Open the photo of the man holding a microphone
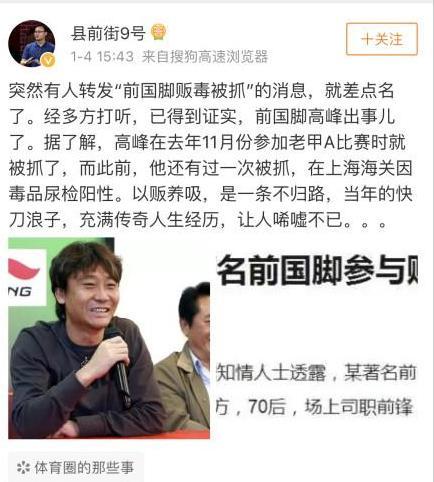The width and height of the screenshot is (434, 482). tap(109, 338)
